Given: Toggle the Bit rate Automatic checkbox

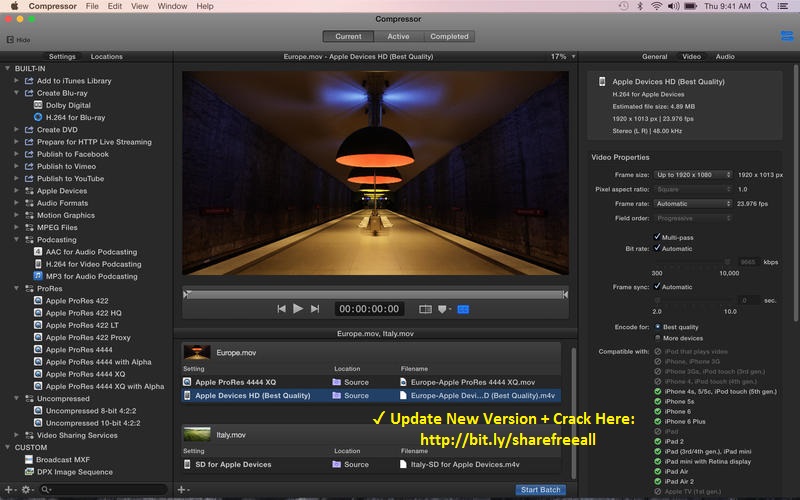Looking at the screenshot, I should [657, 248].
